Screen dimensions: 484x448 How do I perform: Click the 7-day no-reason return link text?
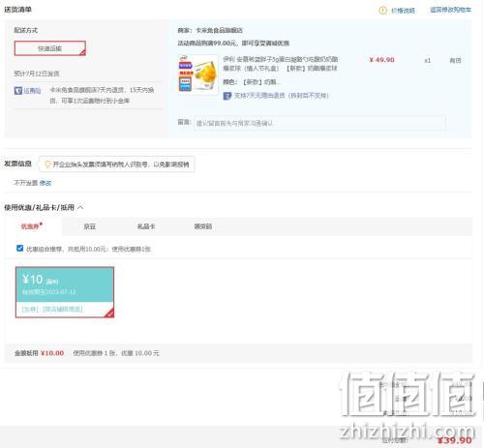click(x=282, y=96)
